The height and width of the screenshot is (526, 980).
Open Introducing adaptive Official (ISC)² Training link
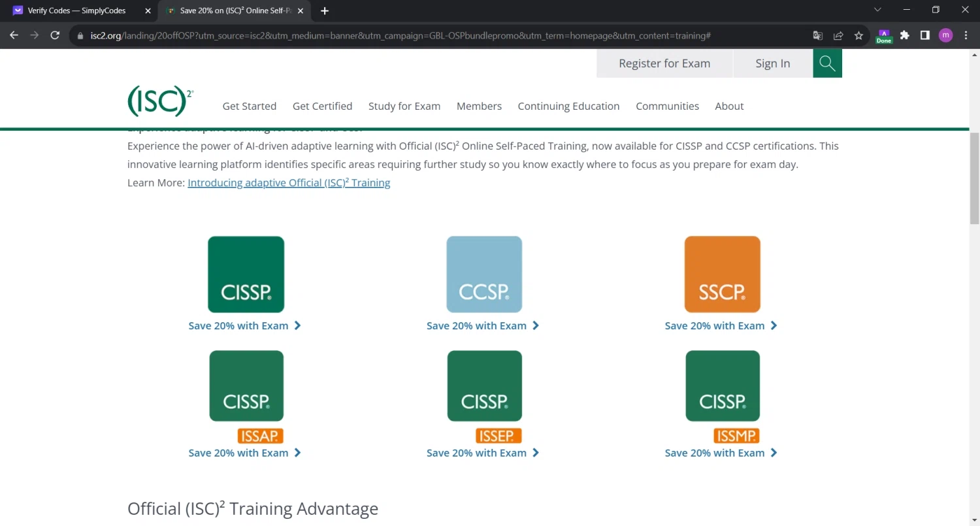coord(289,183)
